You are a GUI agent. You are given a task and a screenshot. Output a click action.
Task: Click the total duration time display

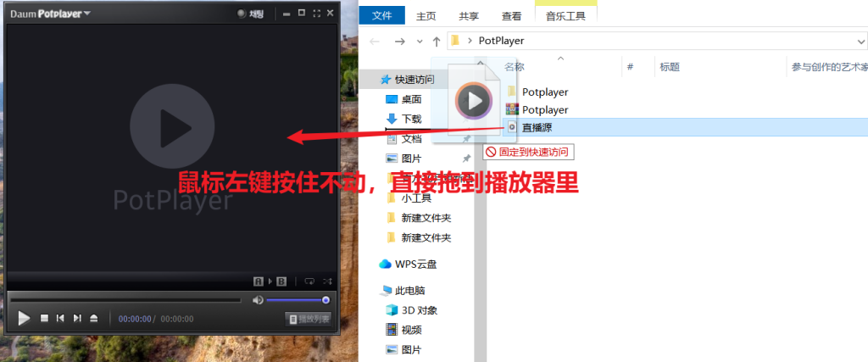(177, 319)
